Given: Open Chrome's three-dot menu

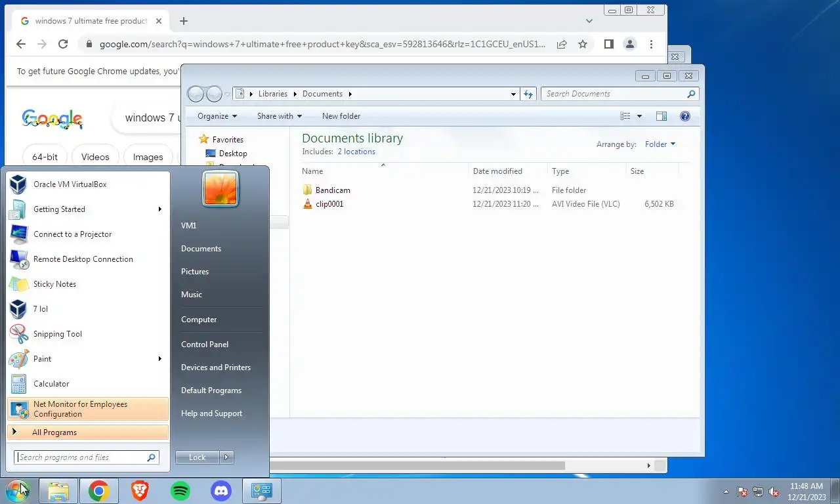Looking at the screenshot, I should (651, 44).
